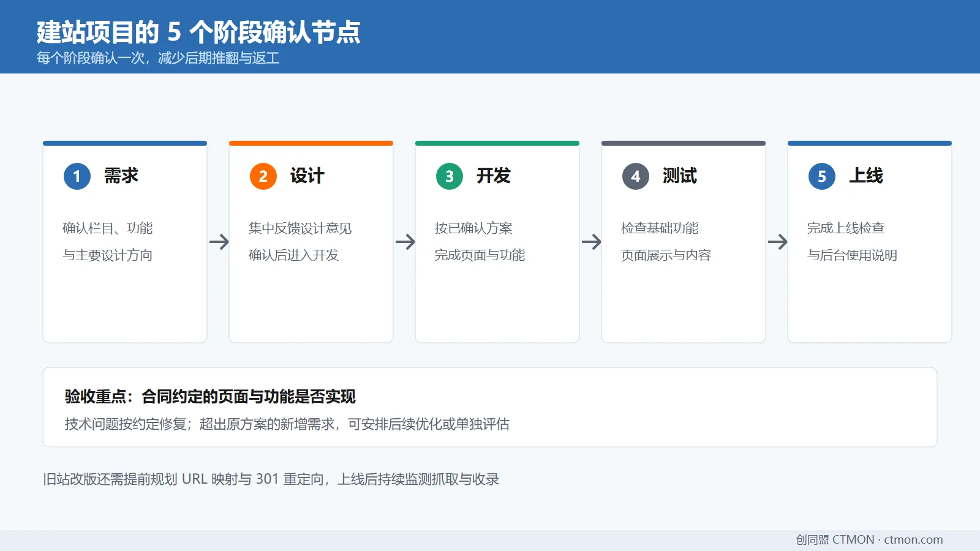This screenshot has width=980, height=551.
Task: Select the 开发 stage heading
Action: 494,176
